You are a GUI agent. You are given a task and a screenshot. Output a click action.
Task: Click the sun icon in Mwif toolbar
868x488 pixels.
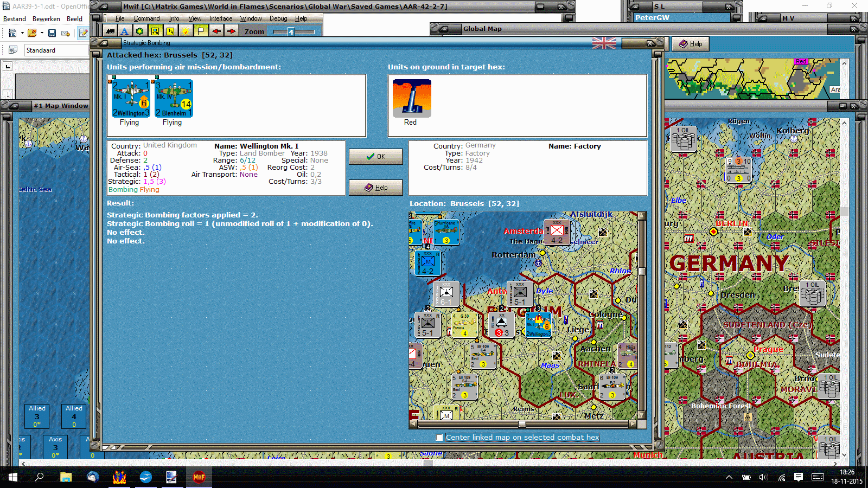click(x=186, y=31)
